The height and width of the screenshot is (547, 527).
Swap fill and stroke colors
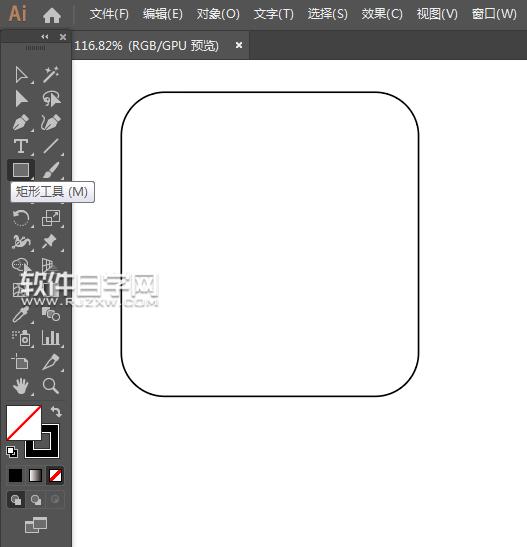click(56, 412)
